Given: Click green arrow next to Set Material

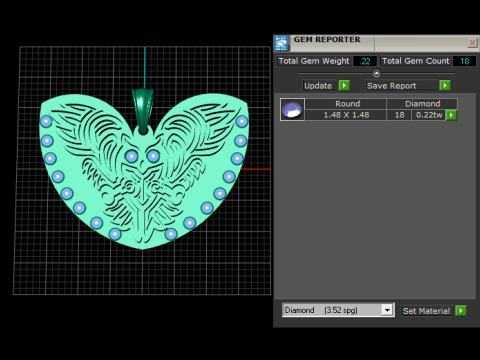Looking at the screenshot, I should point(461,311).
